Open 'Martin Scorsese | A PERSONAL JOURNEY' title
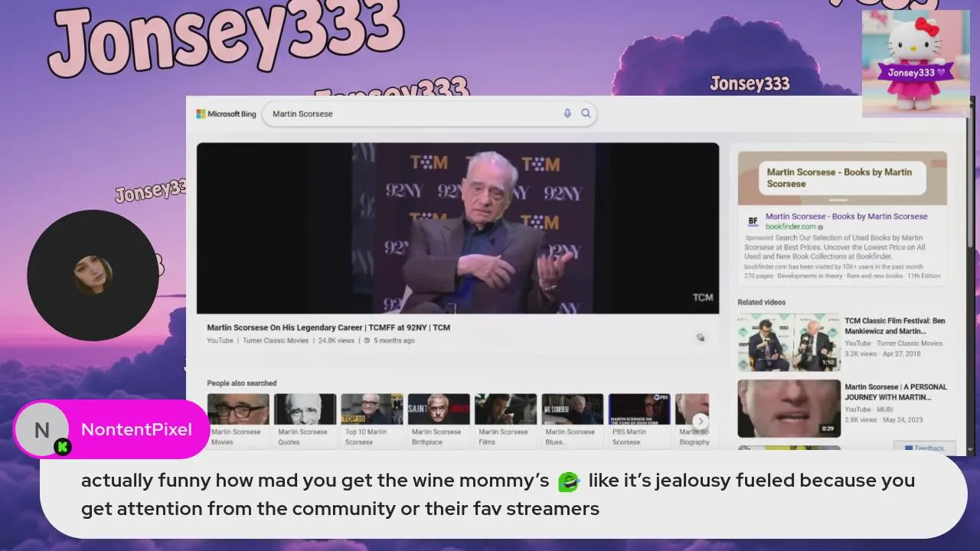Viewport: 980px width, 551px height. click(x=896, y=392)
